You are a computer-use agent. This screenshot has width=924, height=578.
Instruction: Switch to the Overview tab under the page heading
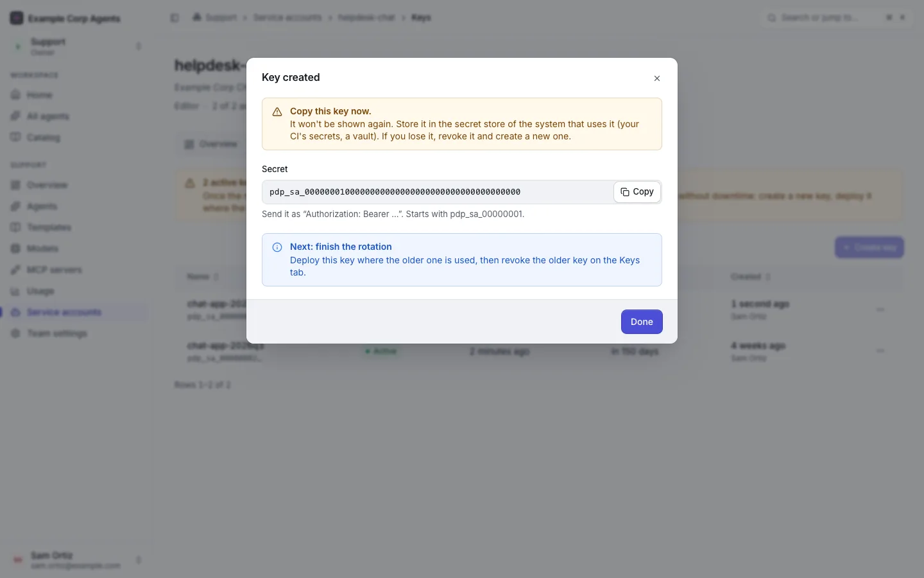[211, 144]
